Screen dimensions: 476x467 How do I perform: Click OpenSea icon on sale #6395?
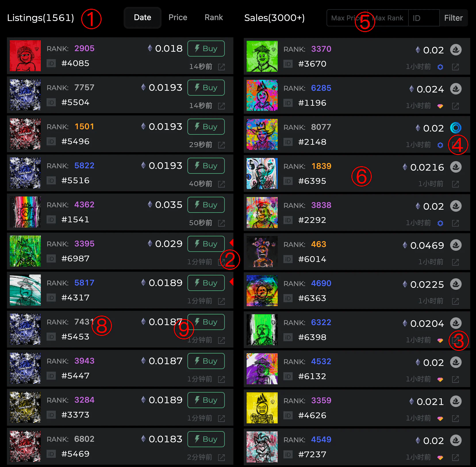point(456,167)
